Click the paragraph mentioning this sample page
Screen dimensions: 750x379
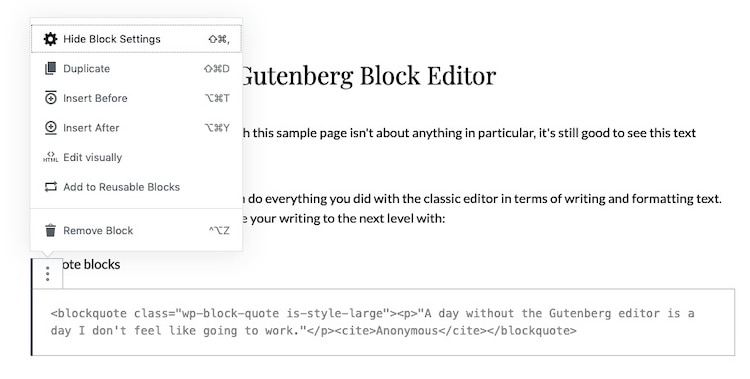coord(470,133)
